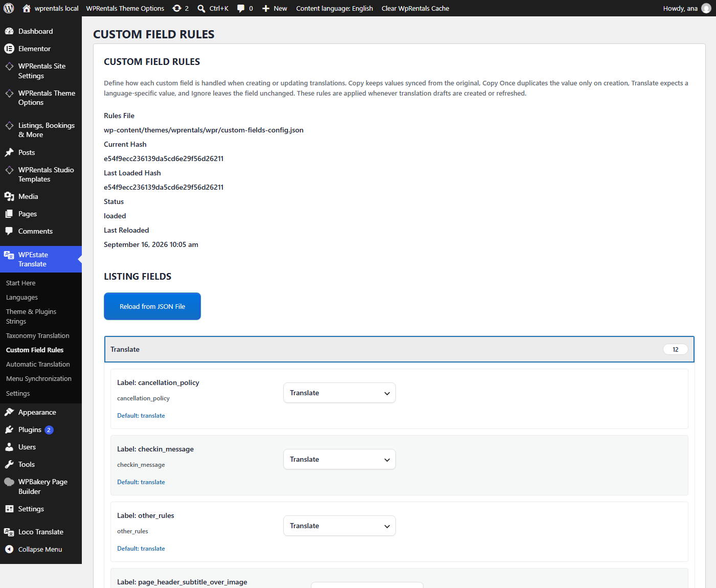The height and width of the screenshot is (588, 716).
Task: Click the Media icon in the sidebar
Action: pos(9,196)
